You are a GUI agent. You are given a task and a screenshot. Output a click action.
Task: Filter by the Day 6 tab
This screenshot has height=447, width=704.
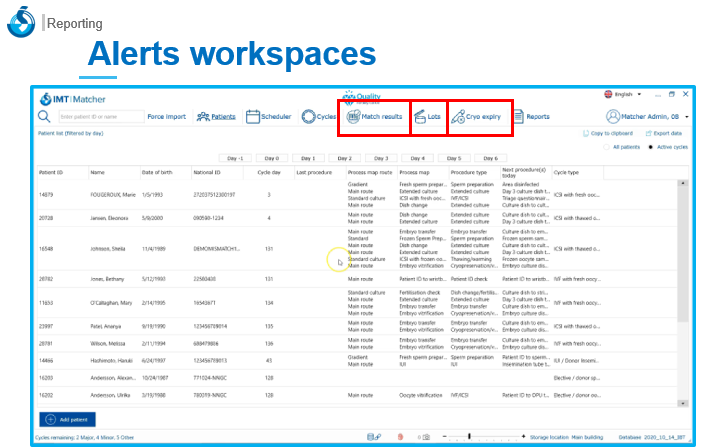coord(488,158)
